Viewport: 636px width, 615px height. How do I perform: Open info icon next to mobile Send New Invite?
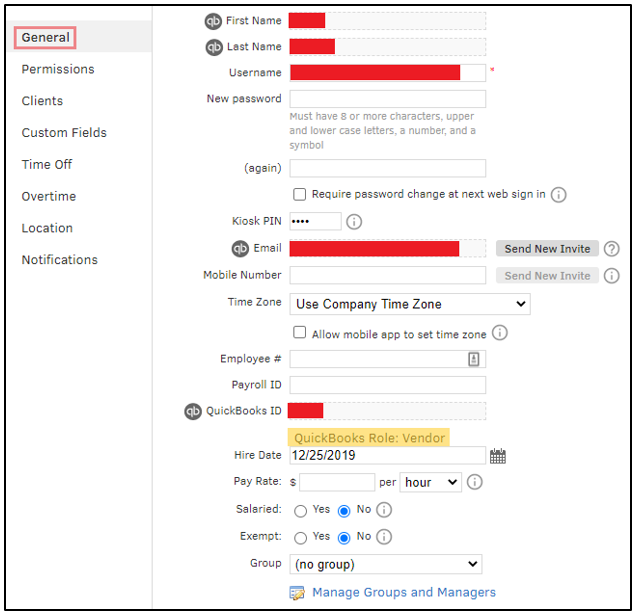coord(612,276)
